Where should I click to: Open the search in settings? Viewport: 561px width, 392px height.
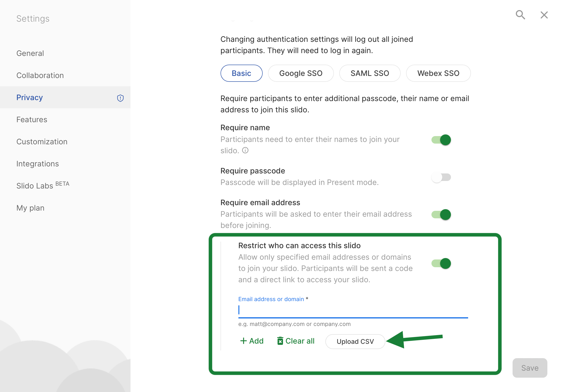pyautogui.click(x=520, y=15)
